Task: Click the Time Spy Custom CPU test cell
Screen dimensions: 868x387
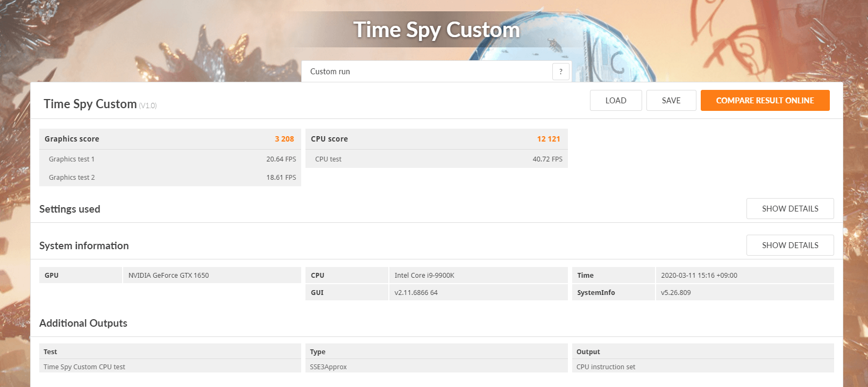Action: pyautogui.click(x=170, y=367)
